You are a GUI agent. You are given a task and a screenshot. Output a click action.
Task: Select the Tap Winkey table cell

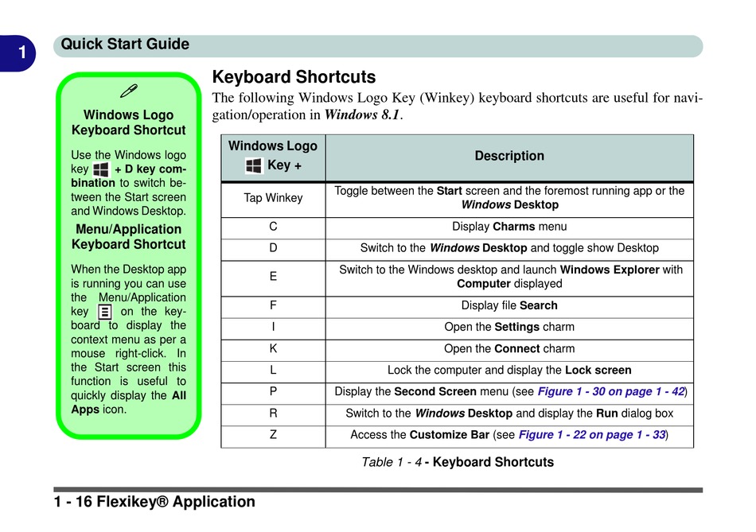pos(273,198)
